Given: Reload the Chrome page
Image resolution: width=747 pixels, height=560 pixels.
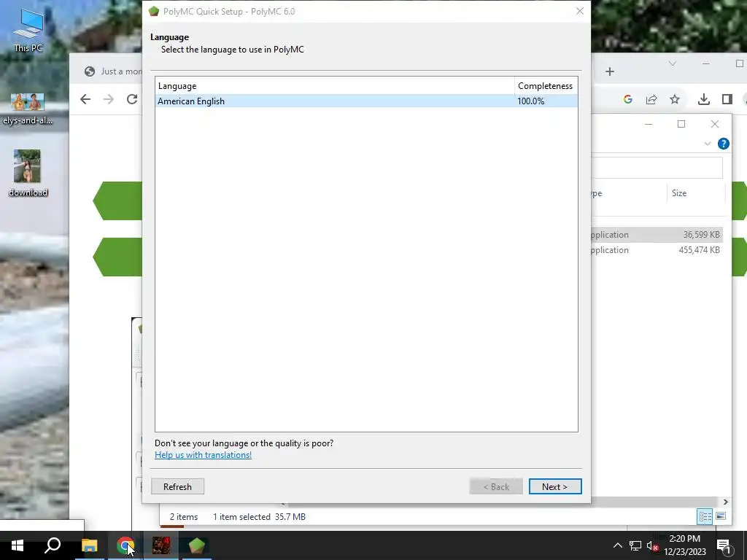Looking at the screenshot, I should tap(132, 99).
